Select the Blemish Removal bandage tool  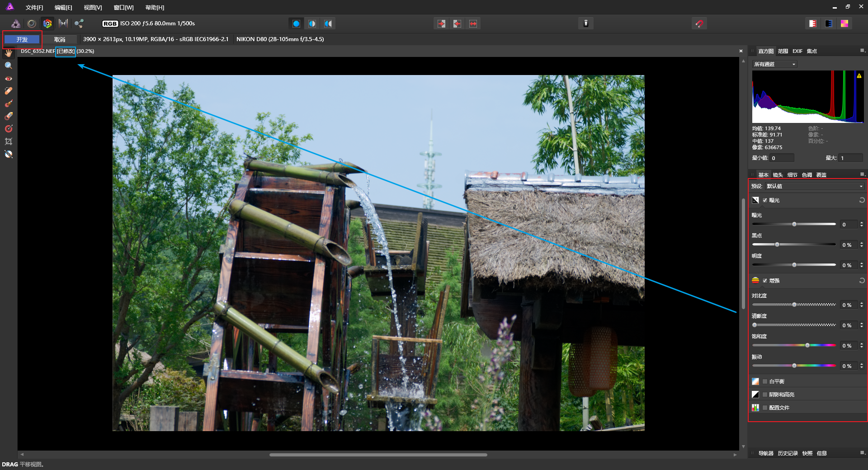pos(8,91)
